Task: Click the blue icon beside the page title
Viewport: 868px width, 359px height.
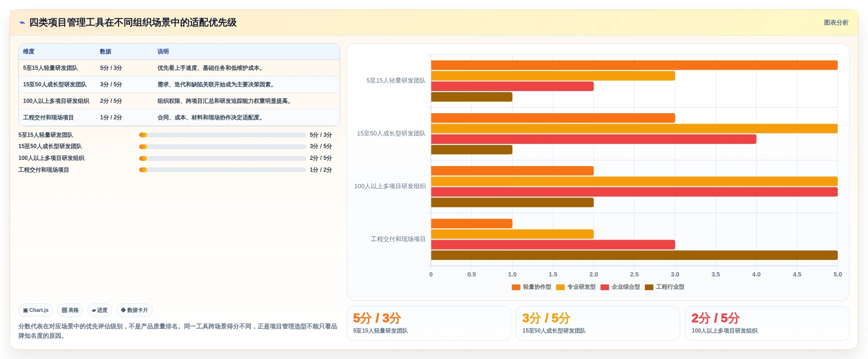Action: click(x=22, y=23)
